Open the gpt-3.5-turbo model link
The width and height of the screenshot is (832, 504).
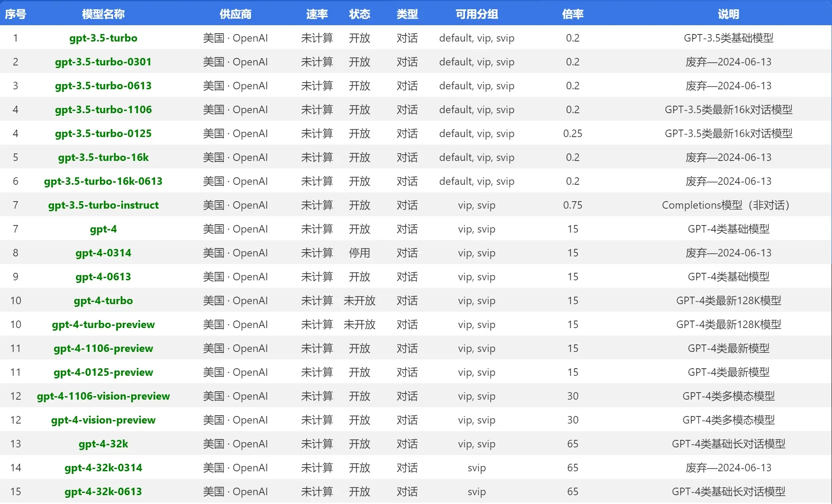coord(103,38)
